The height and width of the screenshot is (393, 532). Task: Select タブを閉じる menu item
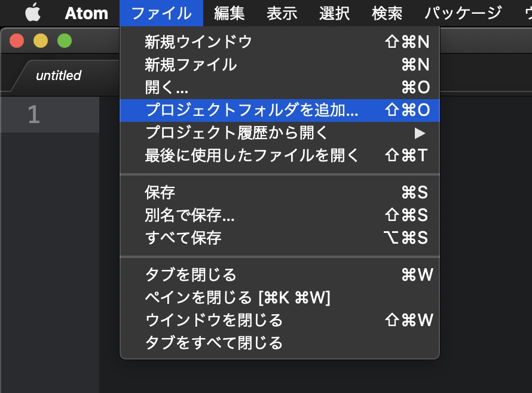[x=191, y=275]
